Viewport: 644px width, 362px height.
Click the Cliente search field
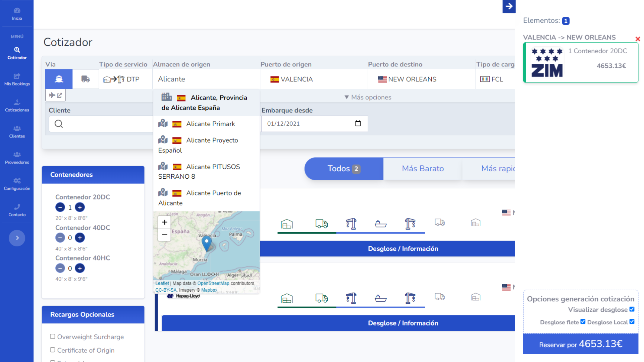(x=101, y=124)
